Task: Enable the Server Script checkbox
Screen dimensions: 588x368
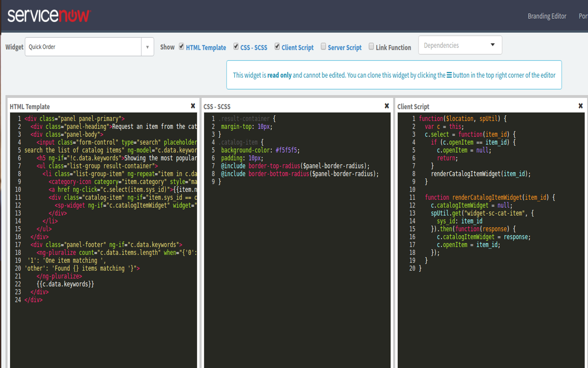Action: [323, 46]
